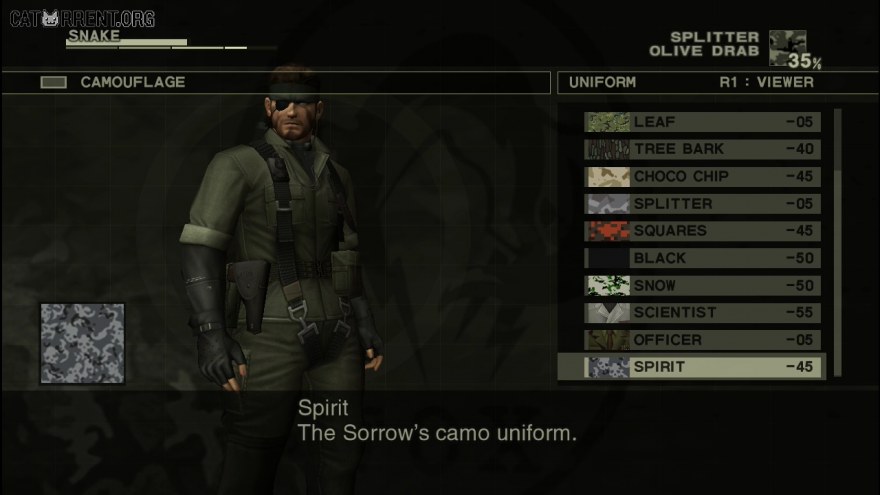
Task: Click the Spirit camo swatch icon
Action: click(x=607, y=367)
